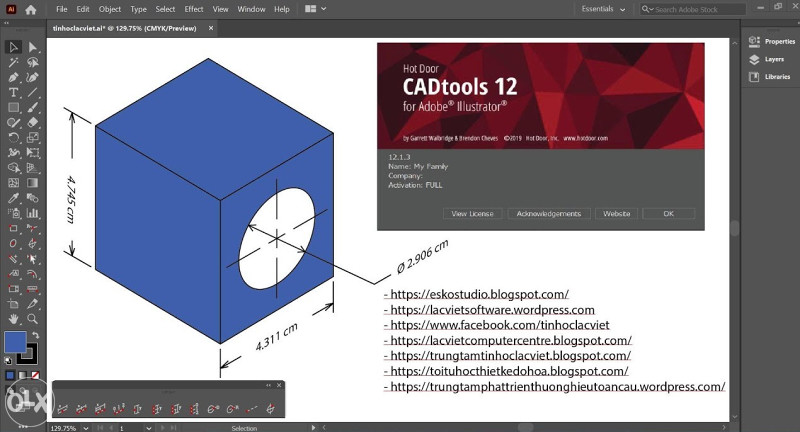Image resolution: width=800 pixels, height=432 pixels.
Task: Reset to default fill and stroke
Action: click(8, 361)
